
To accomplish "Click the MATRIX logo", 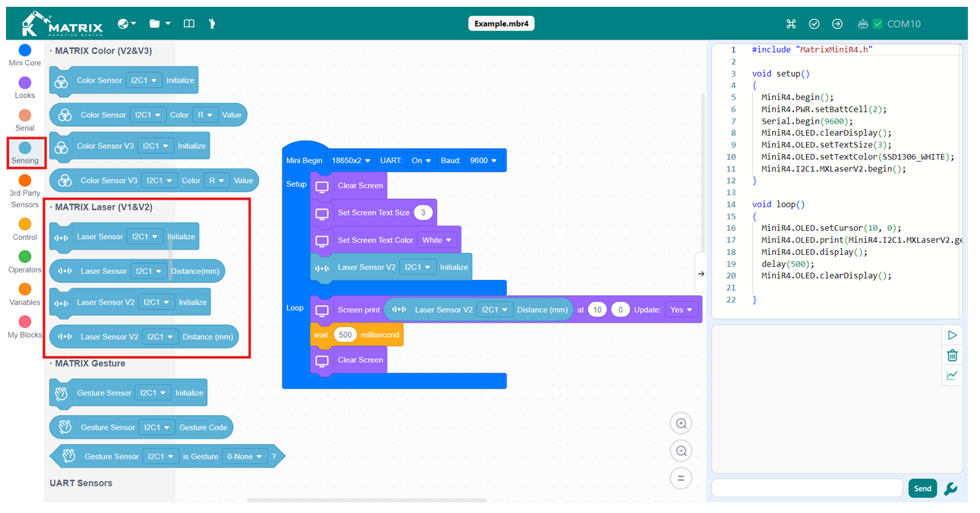I will 62,24.
